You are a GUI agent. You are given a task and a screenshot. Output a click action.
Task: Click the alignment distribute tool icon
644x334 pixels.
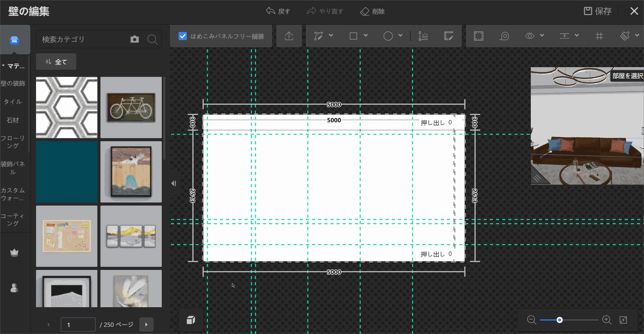[564, 36]
